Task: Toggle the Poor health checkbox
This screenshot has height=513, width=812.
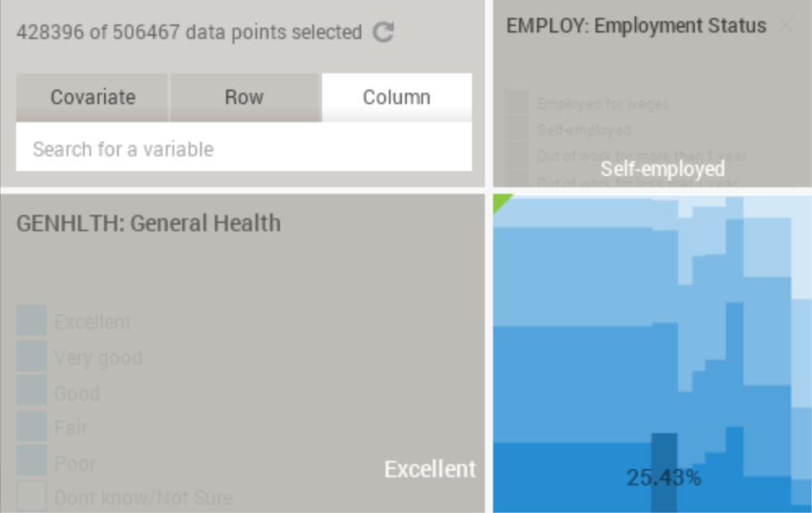Action: coord(32,461)
